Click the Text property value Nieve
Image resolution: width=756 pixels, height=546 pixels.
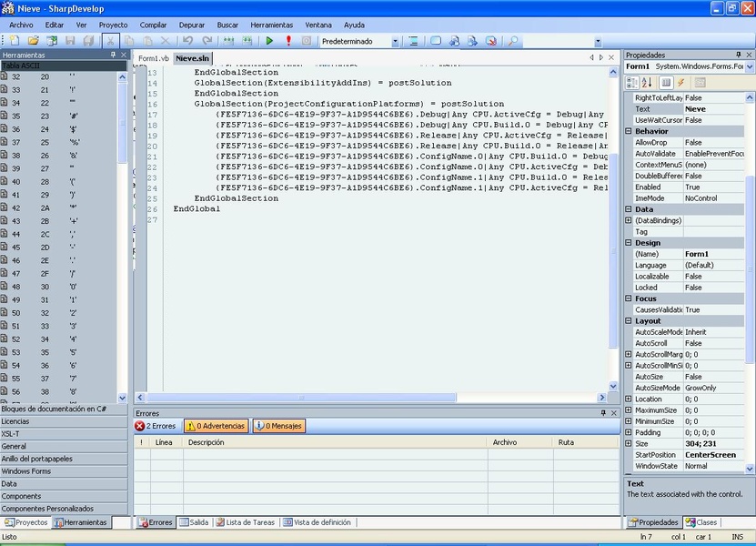[713, 109]
